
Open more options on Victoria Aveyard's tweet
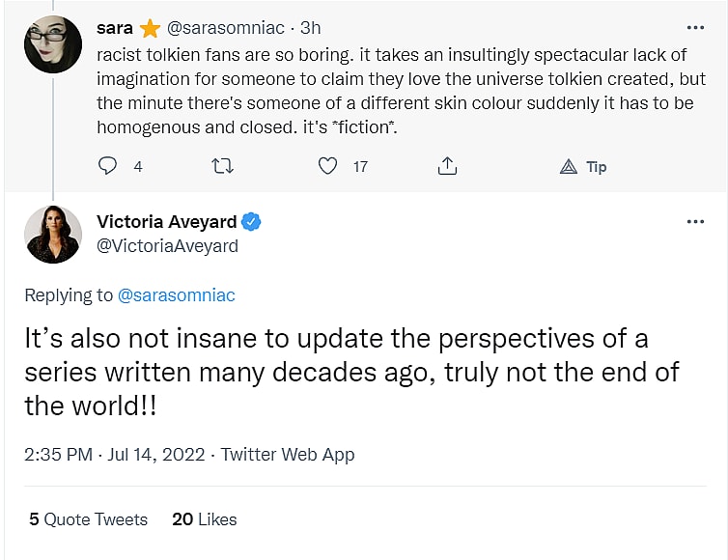coord(695,221)
